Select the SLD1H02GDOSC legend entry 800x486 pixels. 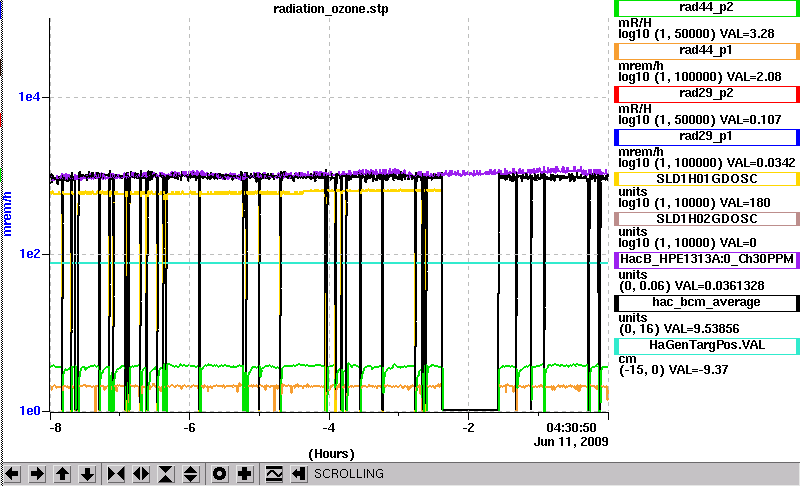(x=707, y=219)
